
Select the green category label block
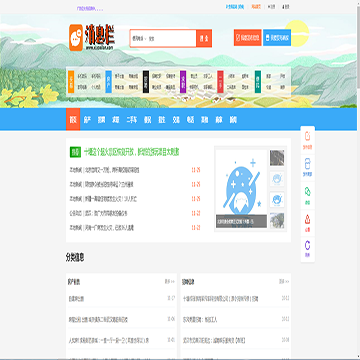258,82
